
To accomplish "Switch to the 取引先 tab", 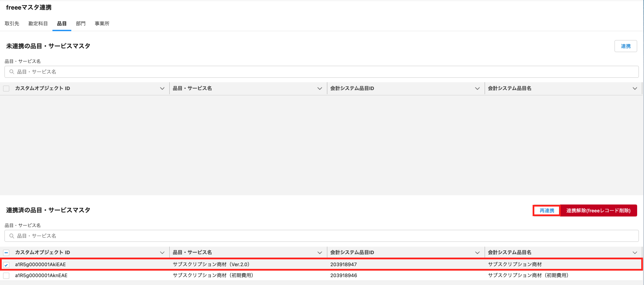I will tap(12, 24).
